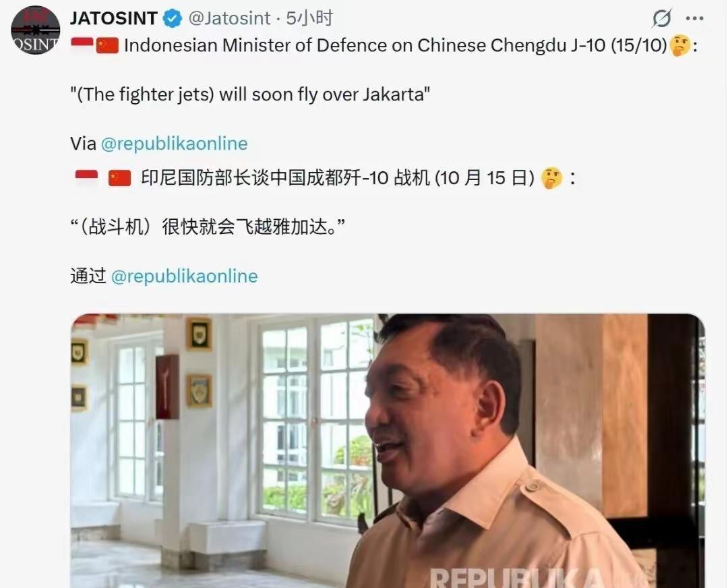728x588 pixels.
Task: Click the JATOSINT display name
Action: point(114,19)
